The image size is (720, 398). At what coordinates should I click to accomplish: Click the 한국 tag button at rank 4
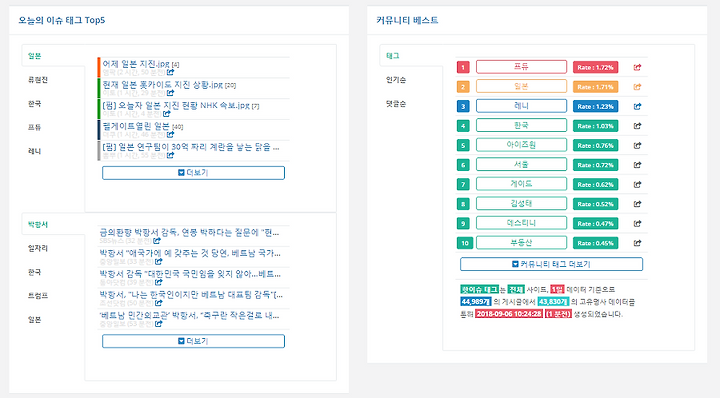tap(521, 125)
